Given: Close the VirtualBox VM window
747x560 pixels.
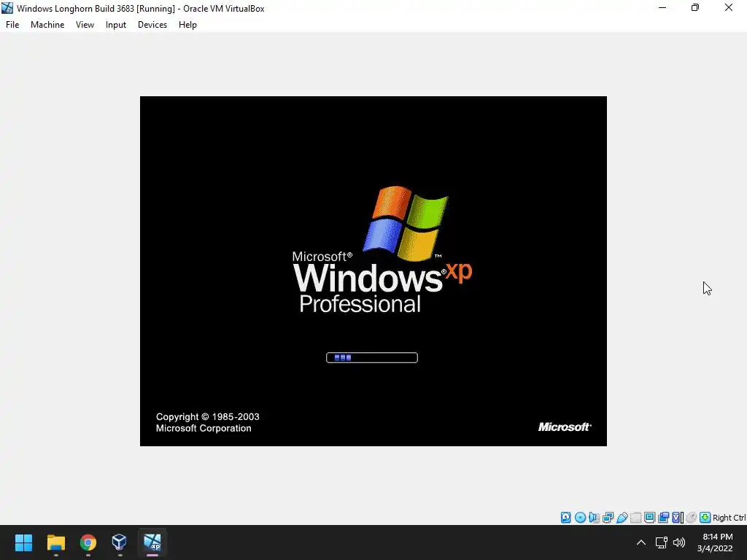Looking at the screenshot, I should coord(729,8).
